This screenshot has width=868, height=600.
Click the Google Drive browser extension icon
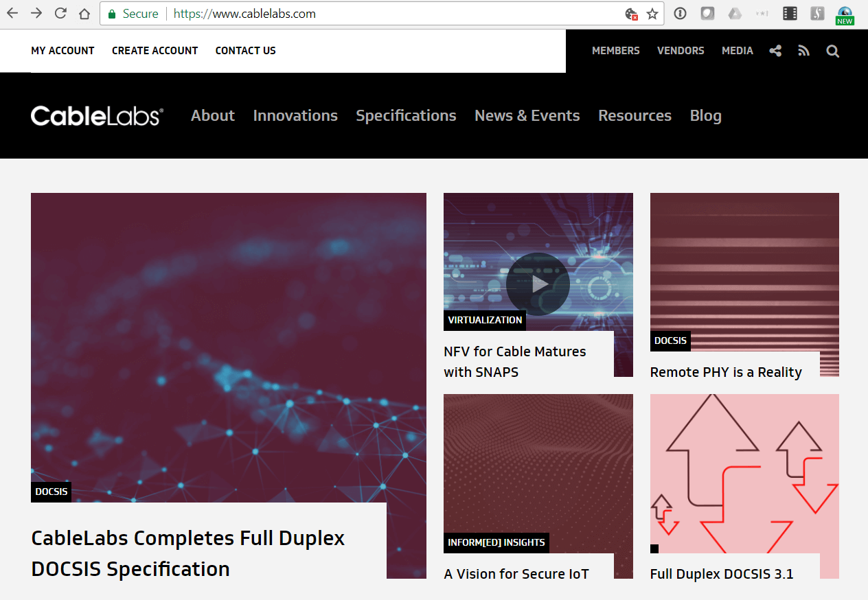[x=735, y=13]
